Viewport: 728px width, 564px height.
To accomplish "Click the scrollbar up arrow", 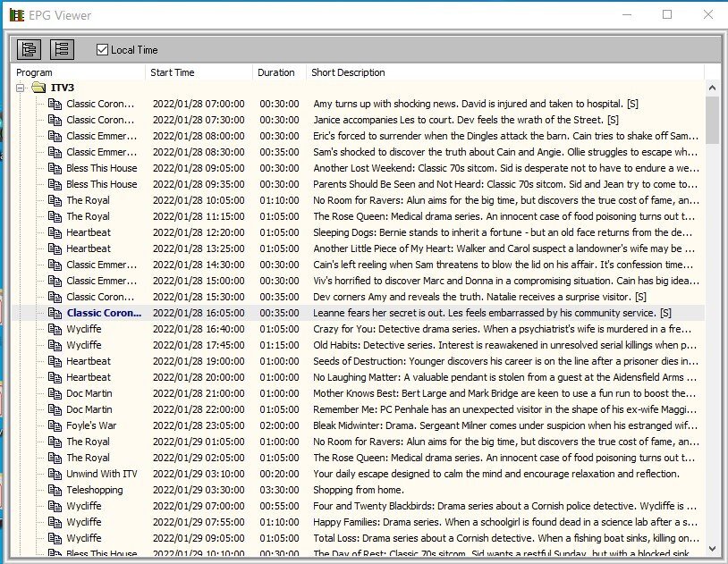I will [x=712, y=88].
